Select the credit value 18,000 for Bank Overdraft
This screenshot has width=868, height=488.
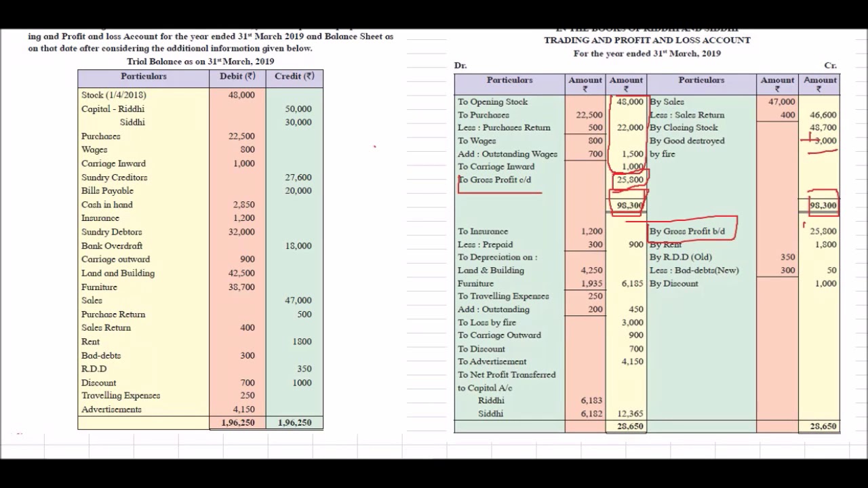tap(298, 246)
